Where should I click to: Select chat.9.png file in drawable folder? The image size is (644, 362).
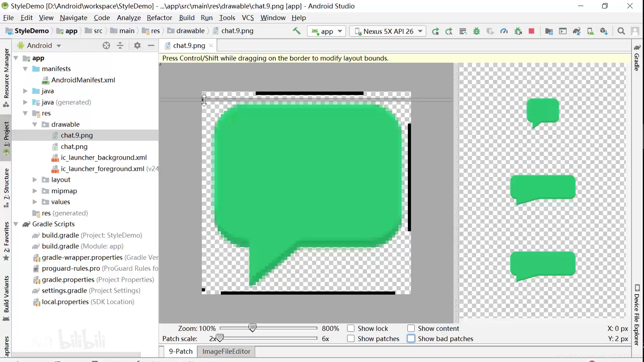pos(76,135)
